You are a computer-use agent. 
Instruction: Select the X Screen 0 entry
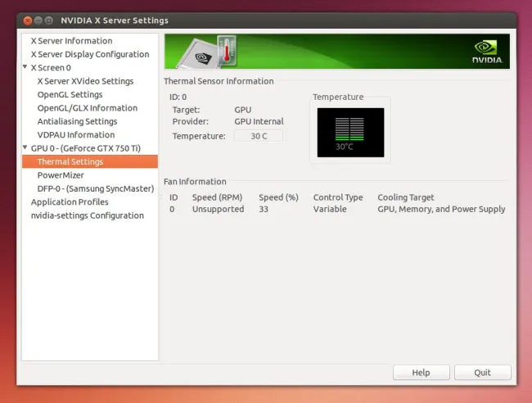coord(51,67)
